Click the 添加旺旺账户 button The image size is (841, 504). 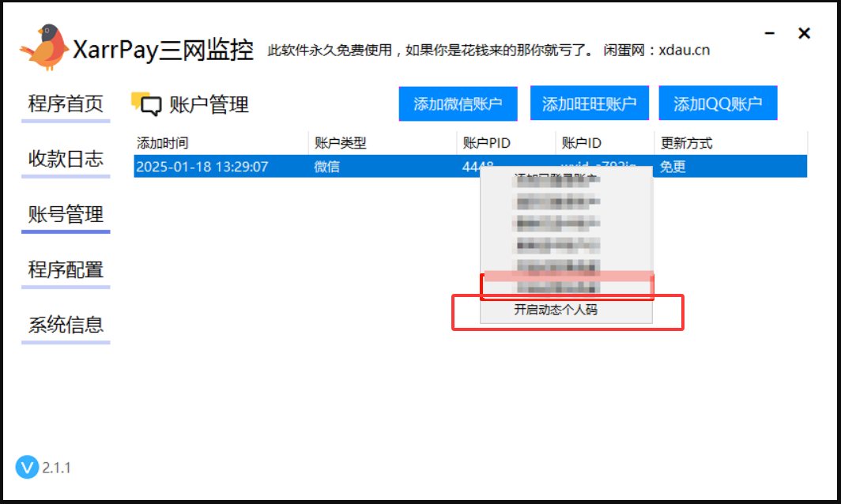(589, 104)
